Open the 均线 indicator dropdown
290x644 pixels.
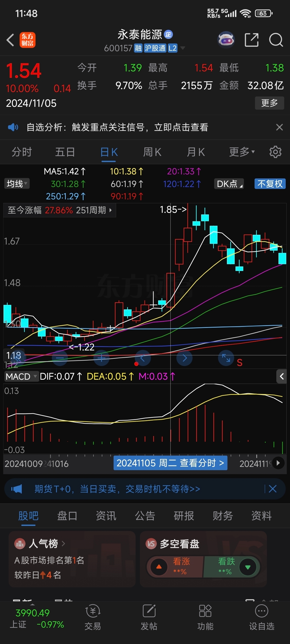point(17,184)
